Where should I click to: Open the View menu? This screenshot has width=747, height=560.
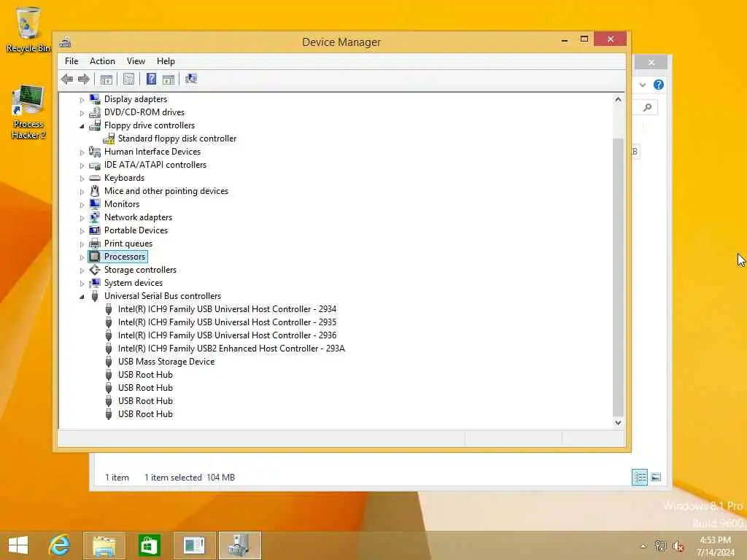tap(136, 61)
